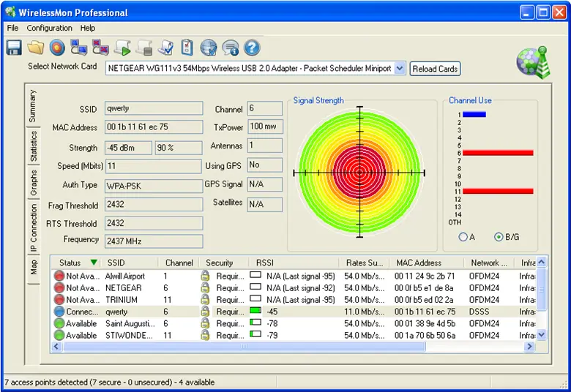Select the A band radio button

pos(463,237)
